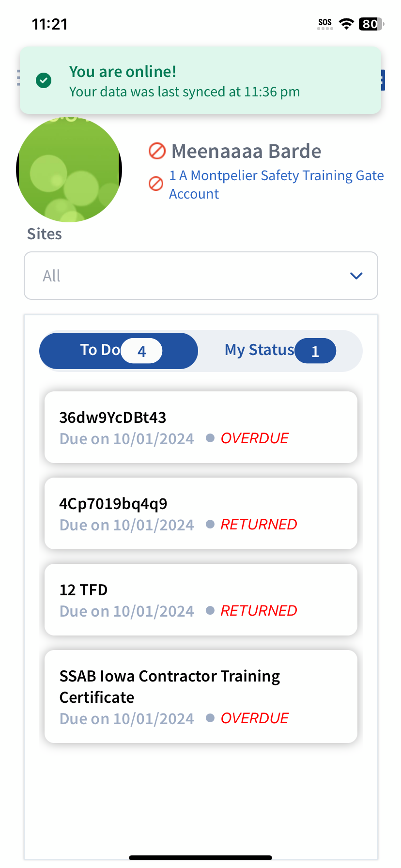Click the blocked icon beside Meenaaaa Barde
The width and height of the screenshot is (401, 868).
pyautogui.click(x=157, y=151)
